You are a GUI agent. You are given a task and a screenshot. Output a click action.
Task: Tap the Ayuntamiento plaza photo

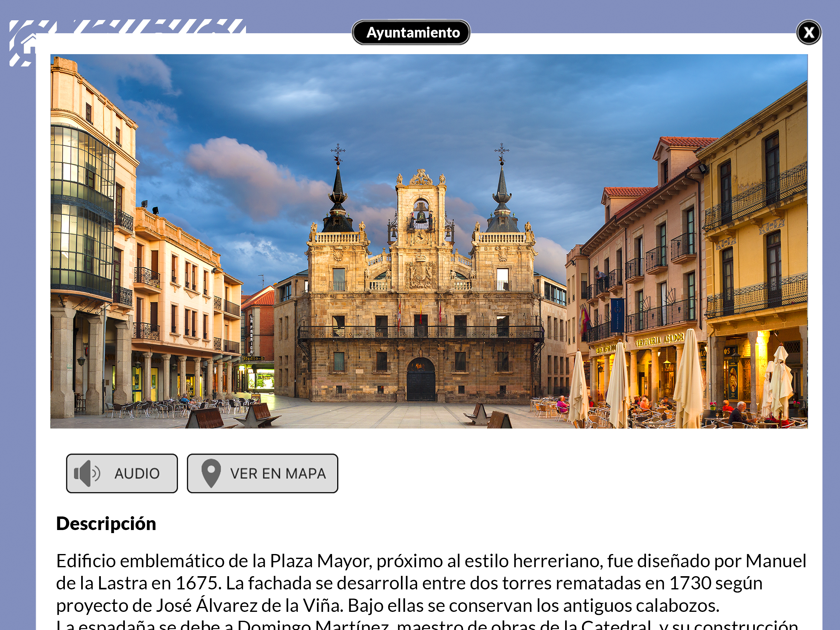click(x=429, y=241)
